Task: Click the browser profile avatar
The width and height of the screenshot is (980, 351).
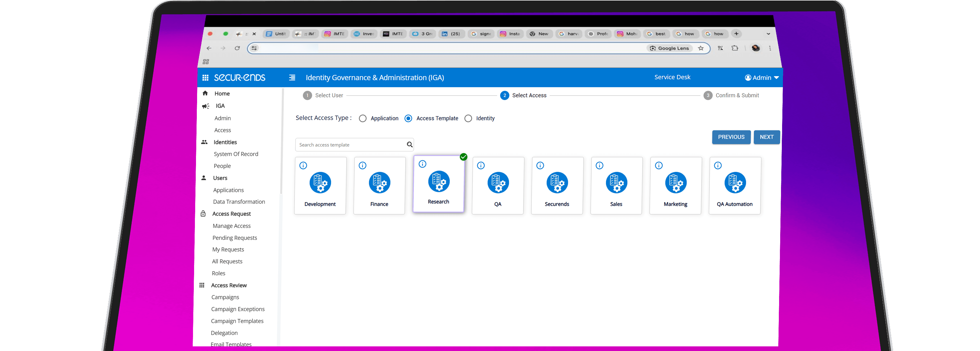Action: 756,48
